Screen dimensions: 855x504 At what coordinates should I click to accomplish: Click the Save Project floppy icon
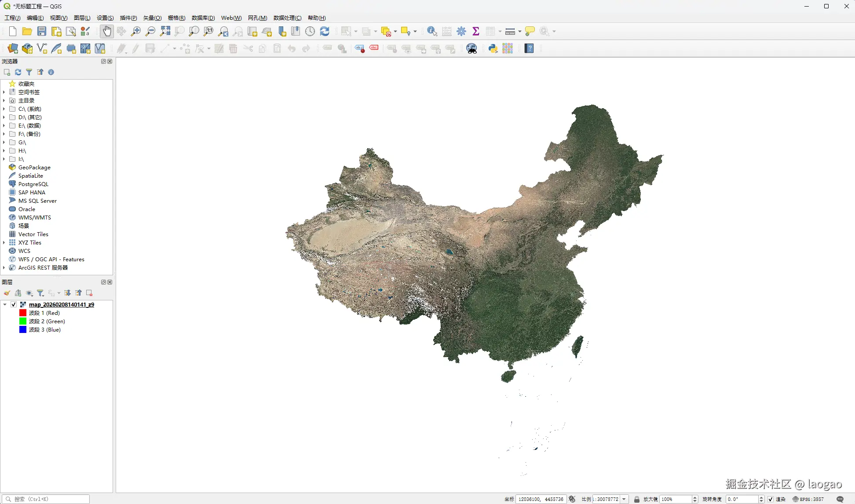point(42,31)
